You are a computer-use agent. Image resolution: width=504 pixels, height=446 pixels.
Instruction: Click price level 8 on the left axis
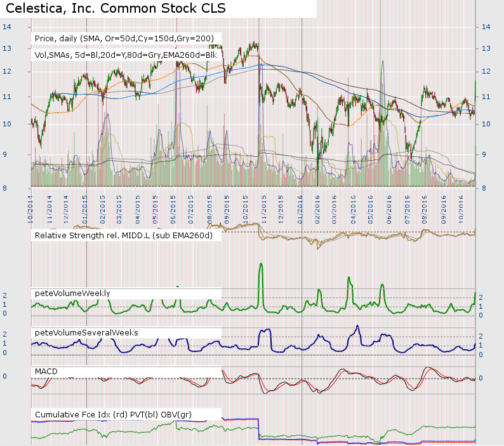coord(5,188)
